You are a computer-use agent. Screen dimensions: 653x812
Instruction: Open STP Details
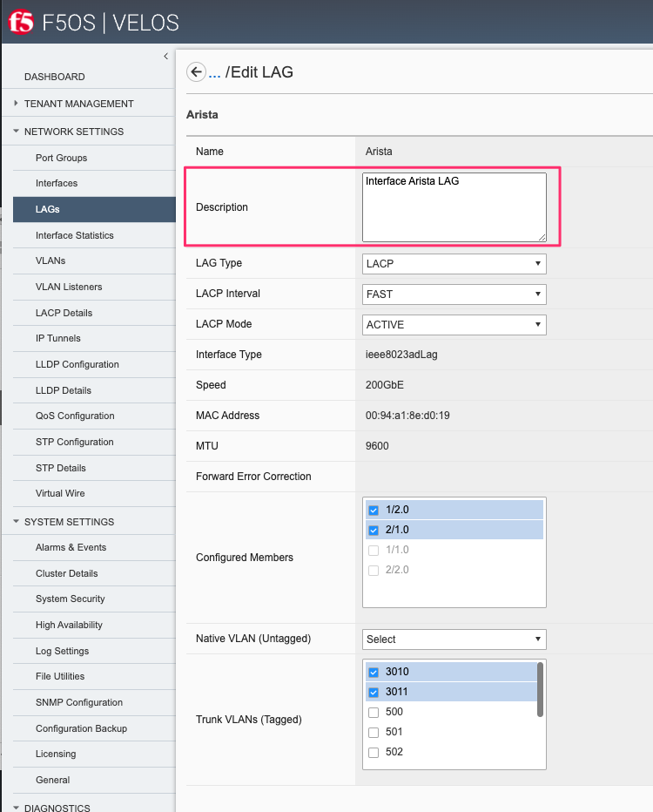(61, 468)
